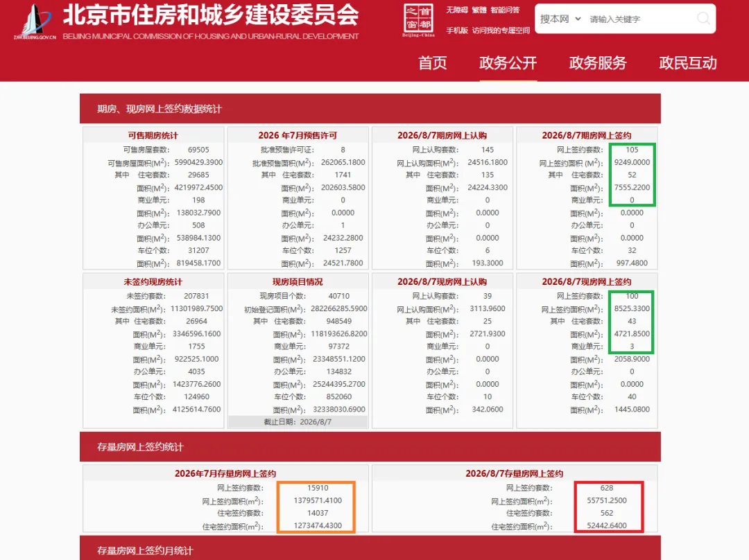
Task: Click the 北京市住房和城乡建设委员会 site title
Action: pyautogui.click(x=211, y=15)
